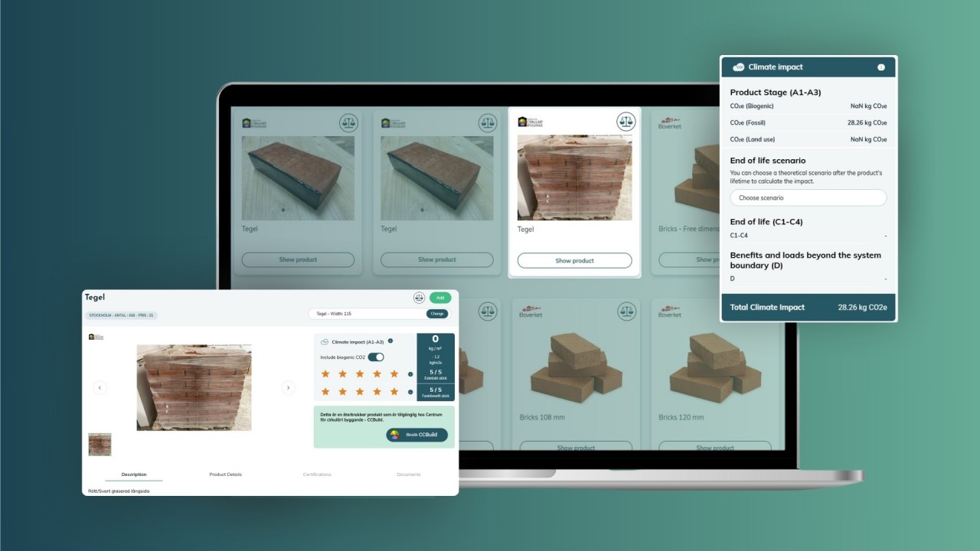Click STOCKHOLM - ANTAL - PRIS chip
The image size is (980, 551).
pos(121,315)
